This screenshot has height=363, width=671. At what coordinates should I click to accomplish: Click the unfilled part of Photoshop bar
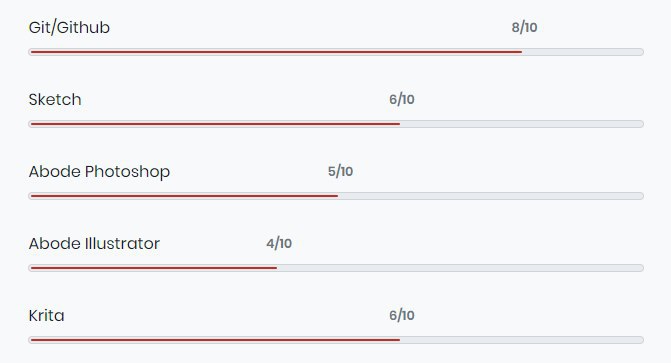point(491,196)
